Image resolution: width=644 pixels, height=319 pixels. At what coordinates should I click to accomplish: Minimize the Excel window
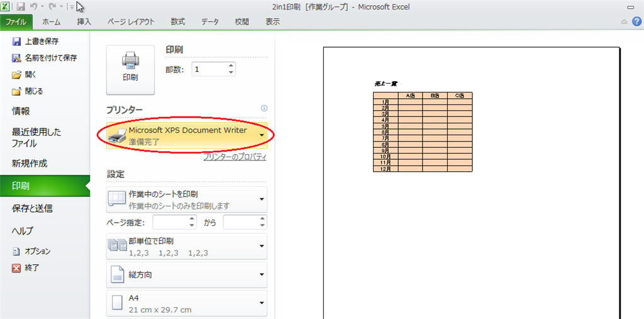[x=630, y=7]
